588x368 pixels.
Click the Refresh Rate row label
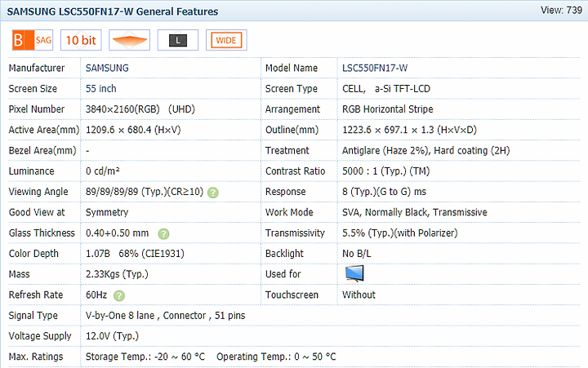[36, 295]
